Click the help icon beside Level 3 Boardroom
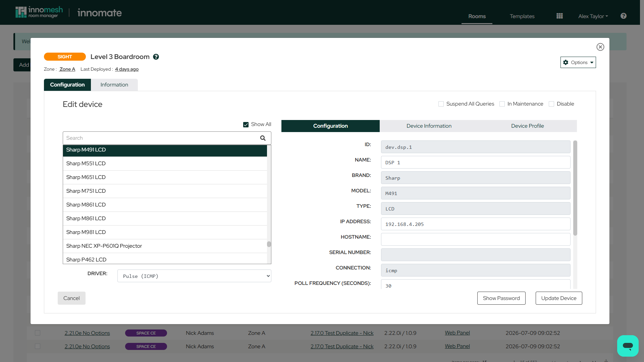Viewport: 644px width, 362px height. 156,57
